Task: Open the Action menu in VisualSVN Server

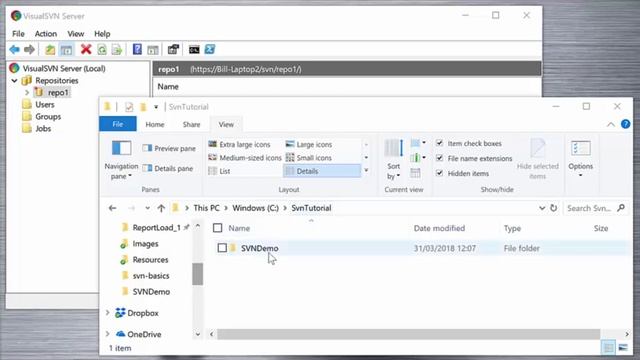Action: tap(46, 34)
